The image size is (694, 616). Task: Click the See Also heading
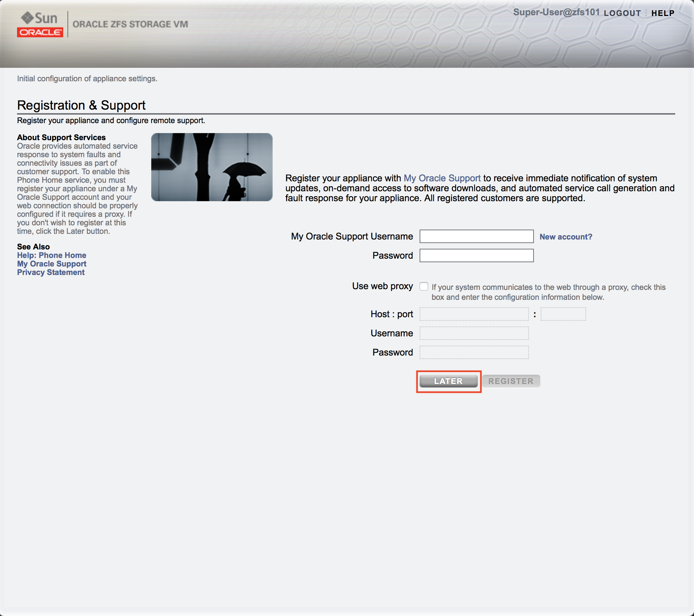[33, 247]
